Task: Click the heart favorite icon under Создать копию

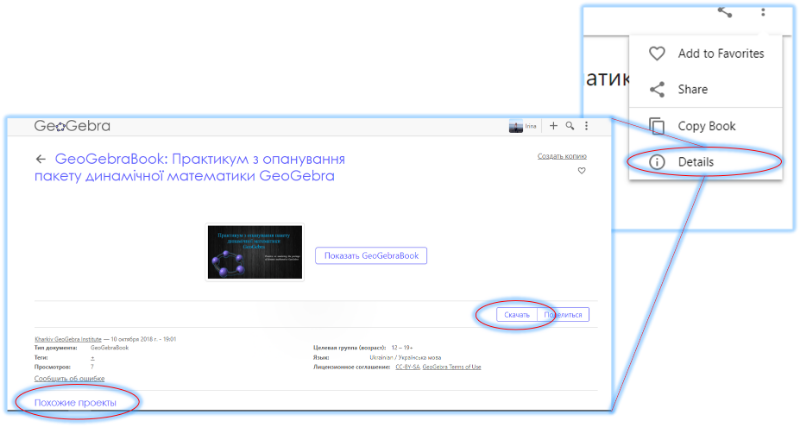Action: [582, 170]
